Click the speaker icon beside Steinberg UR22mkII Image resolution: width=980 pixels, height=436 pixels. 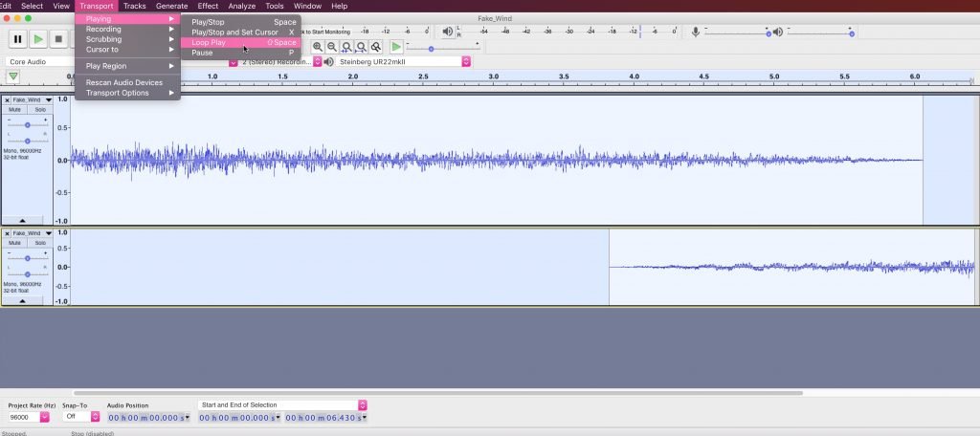pyautogui.click(x=329, y=61)
